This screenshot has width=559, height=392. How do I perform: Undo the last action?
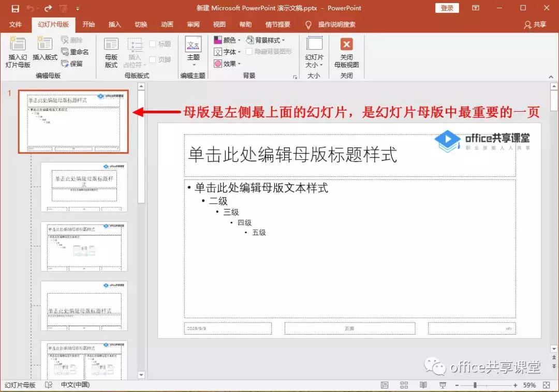31,8
